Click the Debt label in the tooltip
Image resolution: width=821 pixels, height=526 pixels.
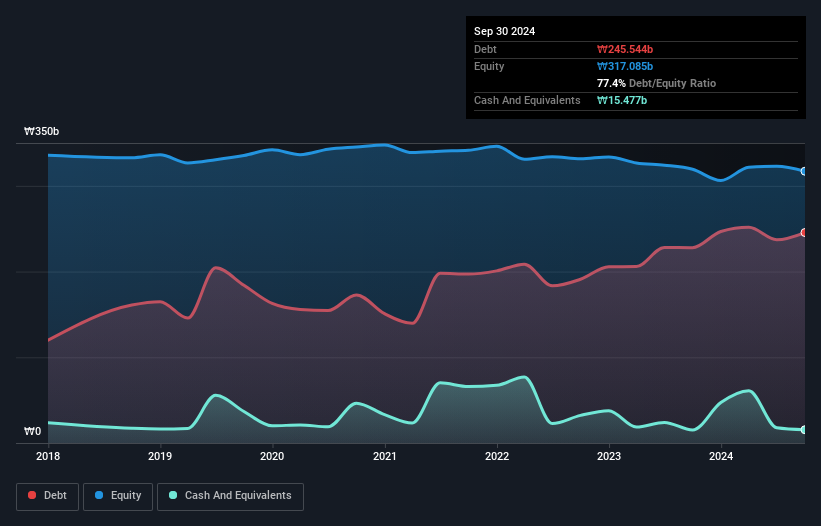pyautogui.click(x=485, y=49)
